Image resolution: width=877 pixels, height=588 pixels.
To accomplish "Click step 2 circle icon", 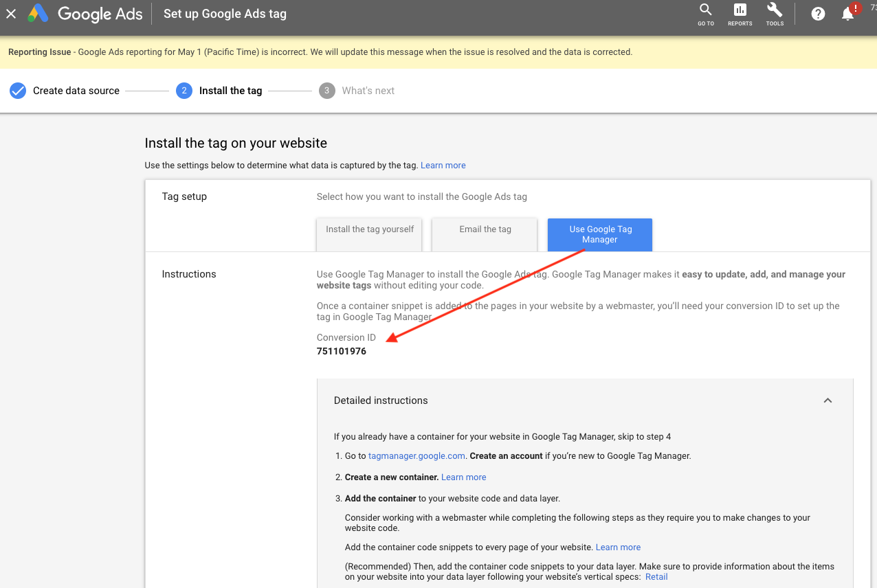I will [184, 91].
